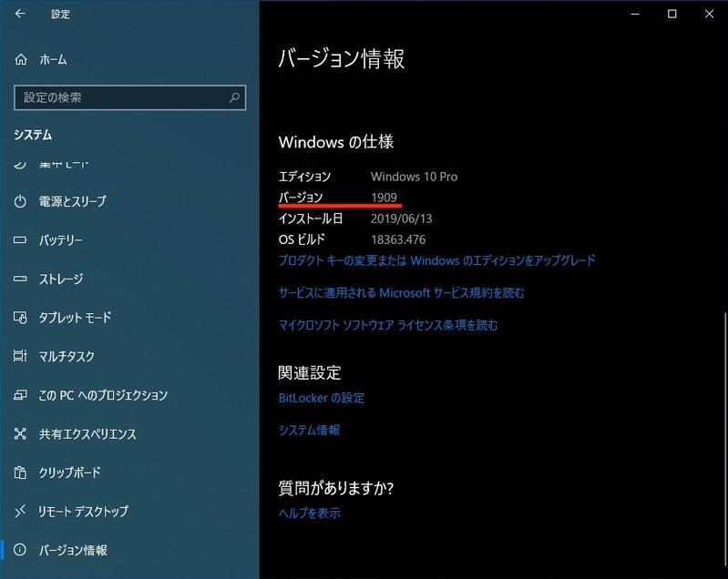
Task: Click the OS ビルド label
Action: 302,239
